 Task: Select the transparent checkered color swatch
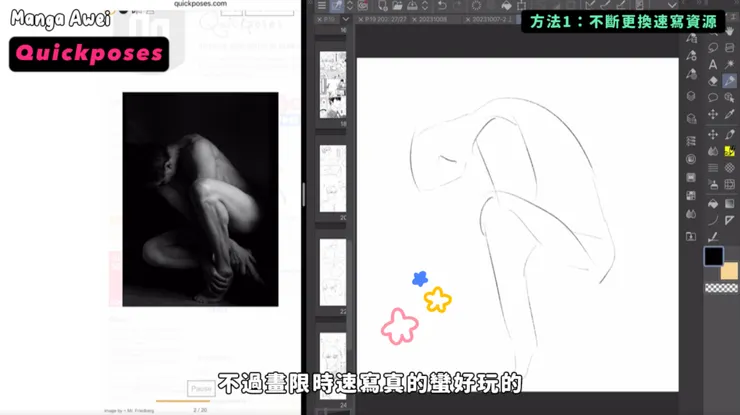[x=721, y=288]
